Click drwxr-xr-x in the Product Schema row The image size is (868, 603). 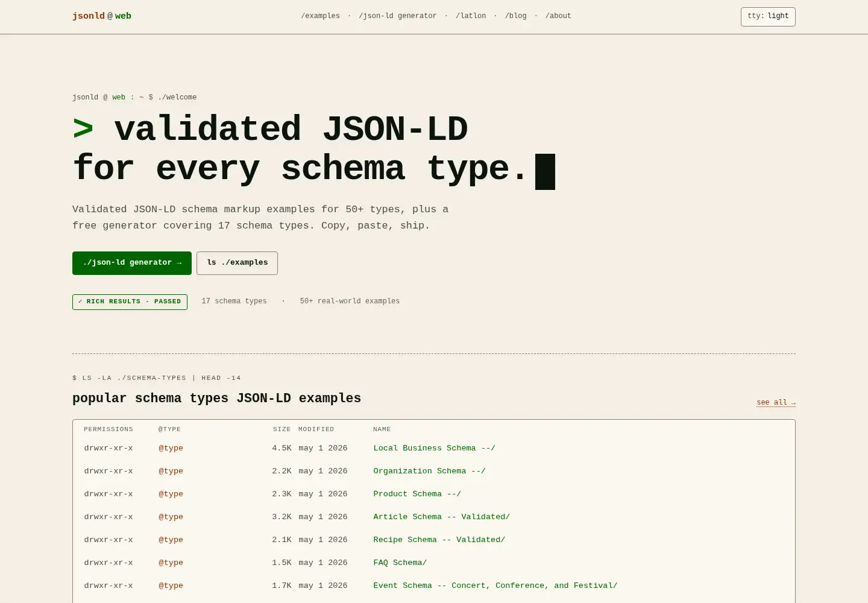coord(108,494)
